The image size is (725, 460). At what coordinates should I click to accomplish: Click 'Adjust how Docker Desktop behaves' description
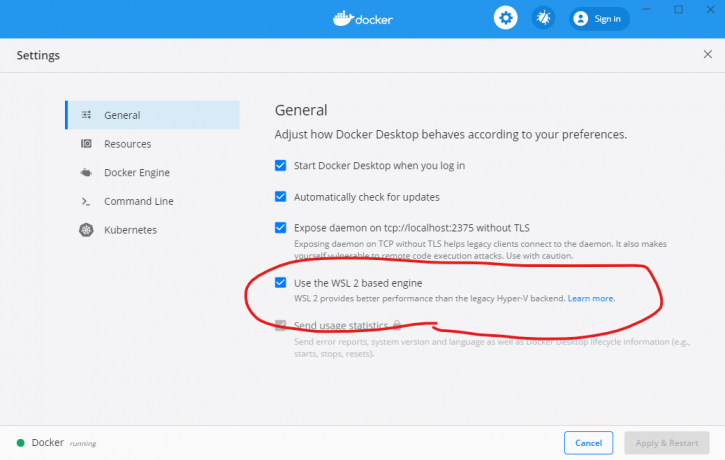coord(451,135)
